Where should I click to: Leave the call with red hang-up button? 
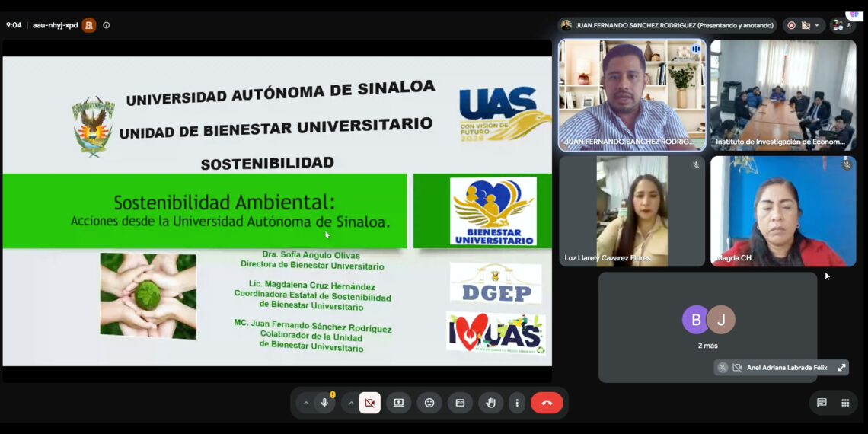click(x=547, y=403)
